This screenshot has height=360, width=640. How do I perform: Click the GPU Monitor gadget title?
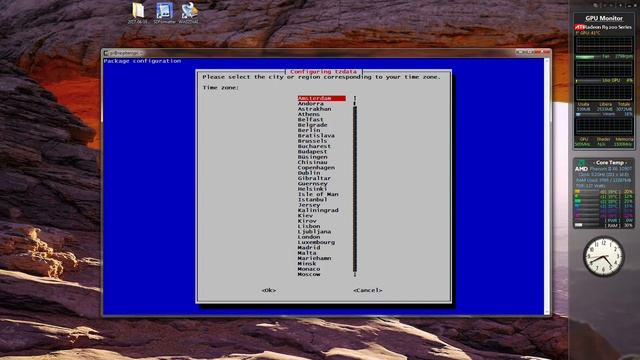604,18
